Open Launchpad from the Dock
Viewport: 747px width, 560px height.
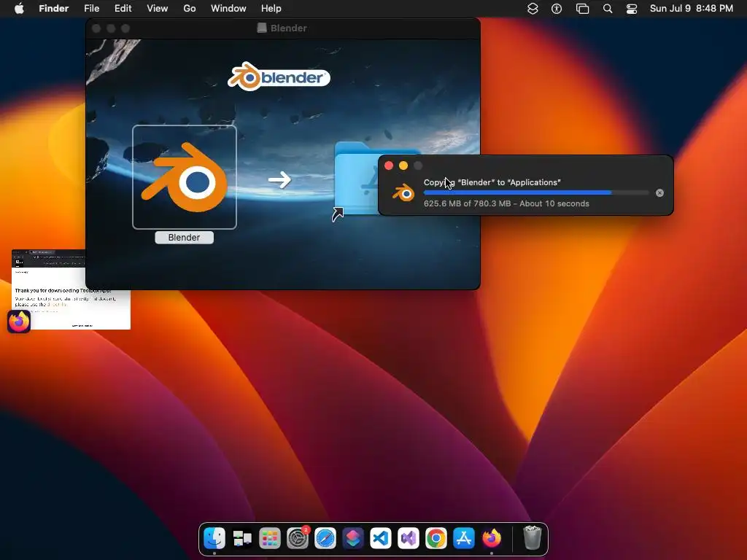tap(270, 538)
